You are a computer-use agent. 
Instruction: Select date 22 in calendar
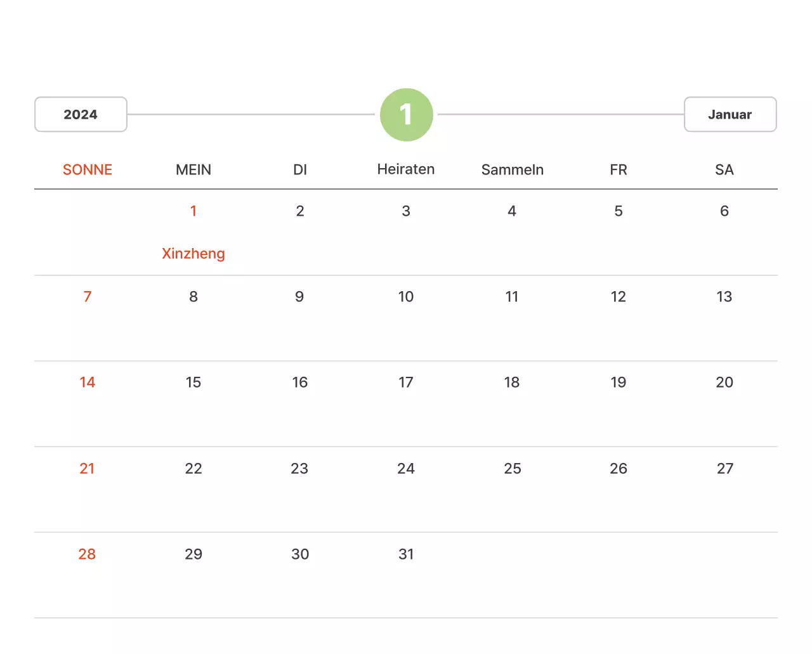pyautogui.click(x=193, y=469)
